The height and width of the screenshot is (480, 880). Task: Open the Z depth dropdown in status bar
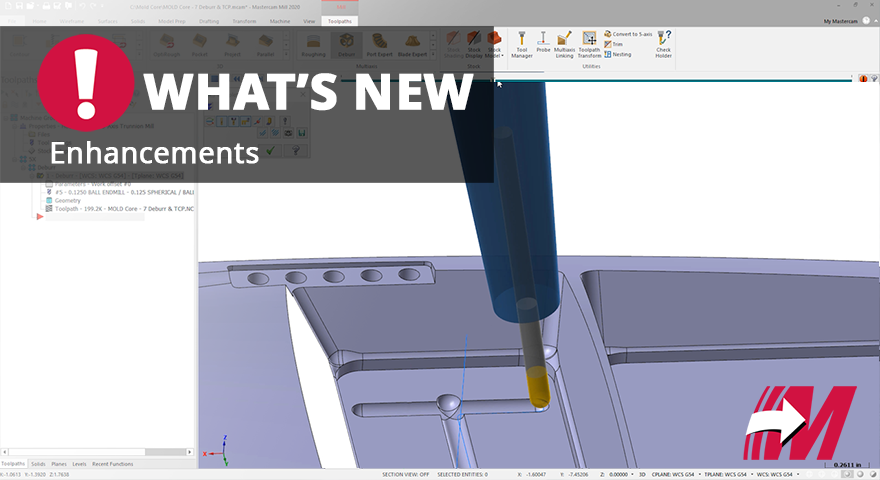point(632,475)
